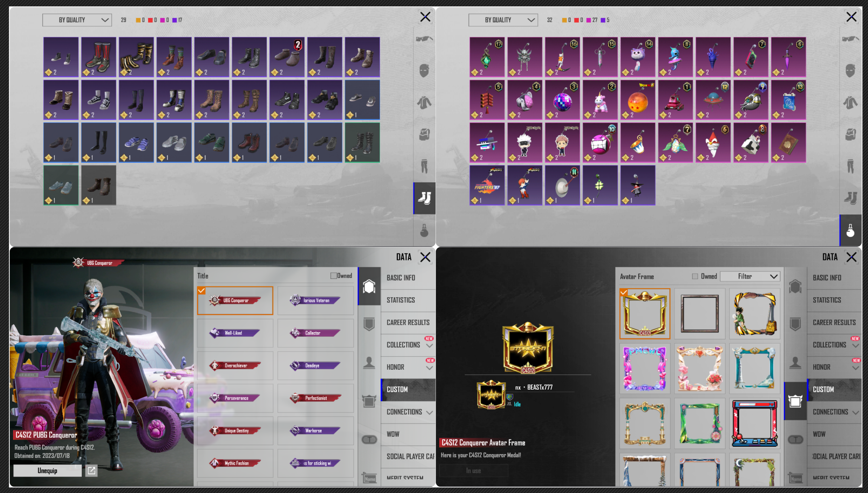Select the Mythic Fashion title

[x=235, y=463]
